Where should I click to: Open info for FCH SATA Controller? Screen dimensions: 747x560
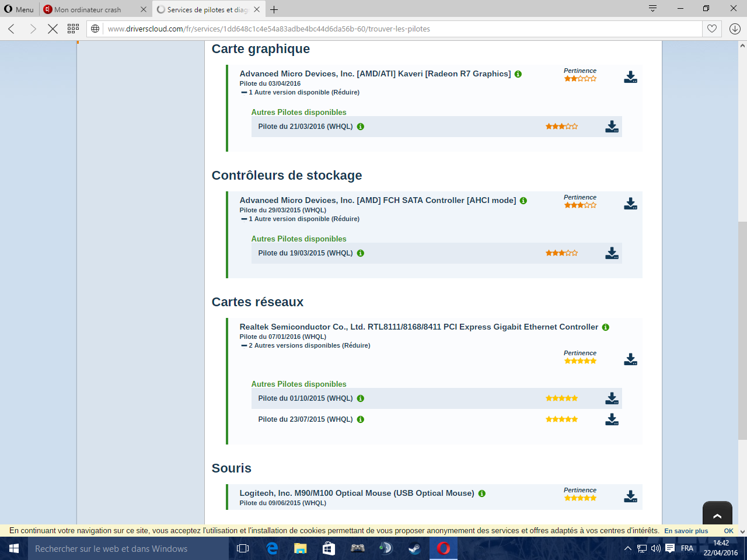523,201
